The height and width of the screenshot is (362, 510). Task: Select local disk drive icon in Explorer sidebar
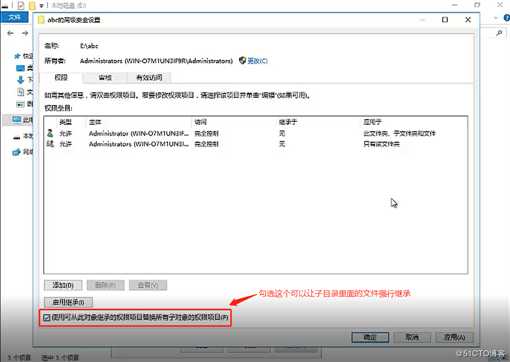point(16,137)
